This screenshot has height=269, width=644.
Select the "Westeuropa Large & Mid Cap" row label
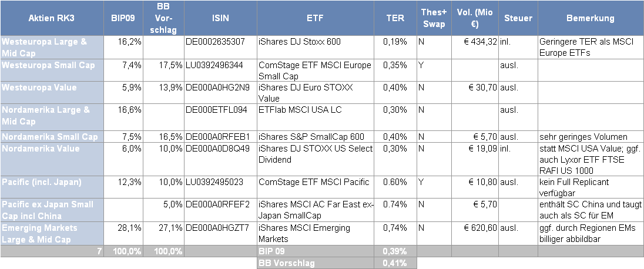coord(51,47)
